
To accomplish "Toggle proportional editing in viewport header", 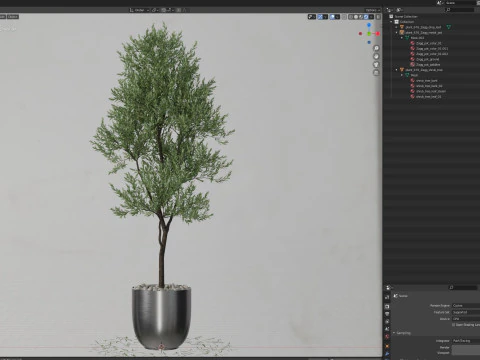I will tap(179, 10).
